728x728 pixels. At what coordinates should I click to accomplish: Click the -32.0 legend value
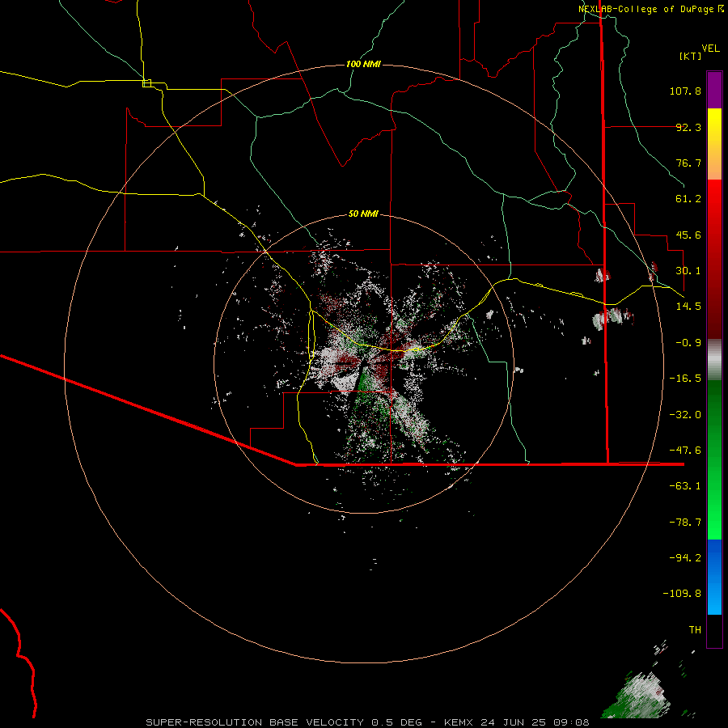tap(685, 415)
